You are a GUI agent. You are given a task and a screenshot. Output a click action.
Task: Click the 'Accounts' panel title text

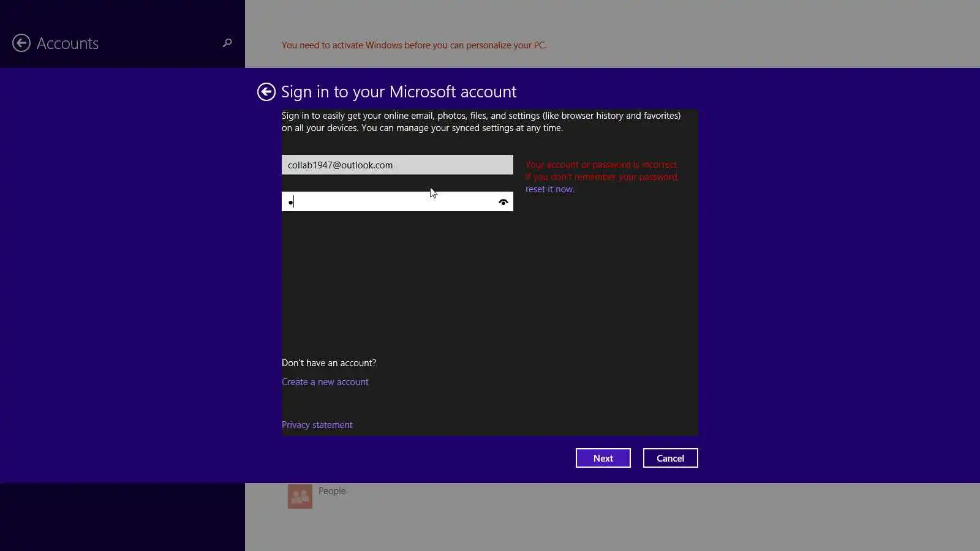(x=67, y=43)
